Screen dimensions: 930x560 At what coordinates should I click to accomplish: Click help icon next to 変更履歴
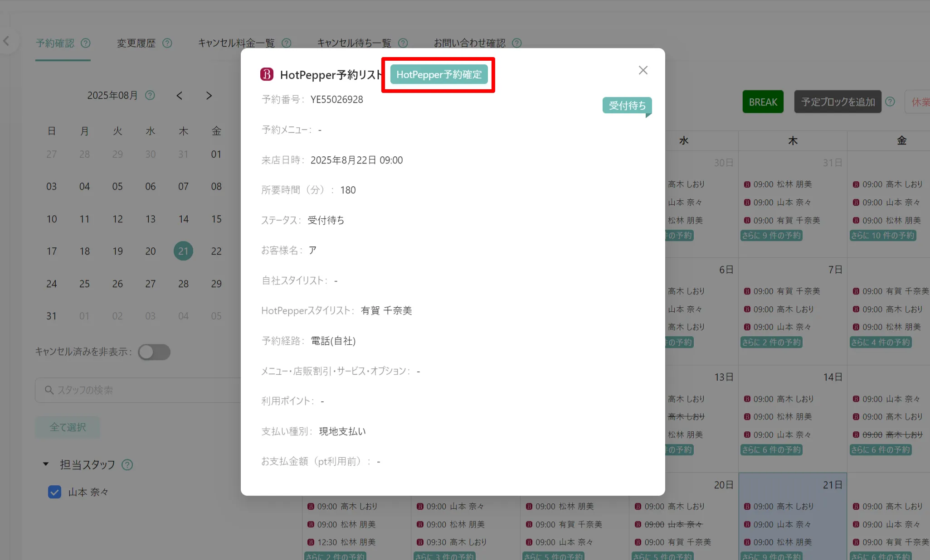(167, 43)
